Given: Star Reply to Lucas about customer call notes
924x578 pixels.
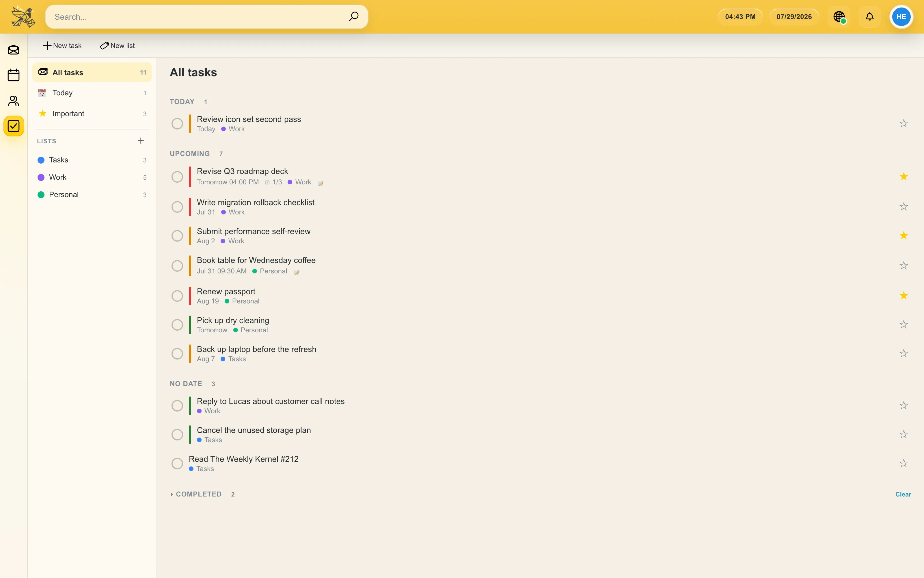Looking at the screenshot, I should 903,405.
